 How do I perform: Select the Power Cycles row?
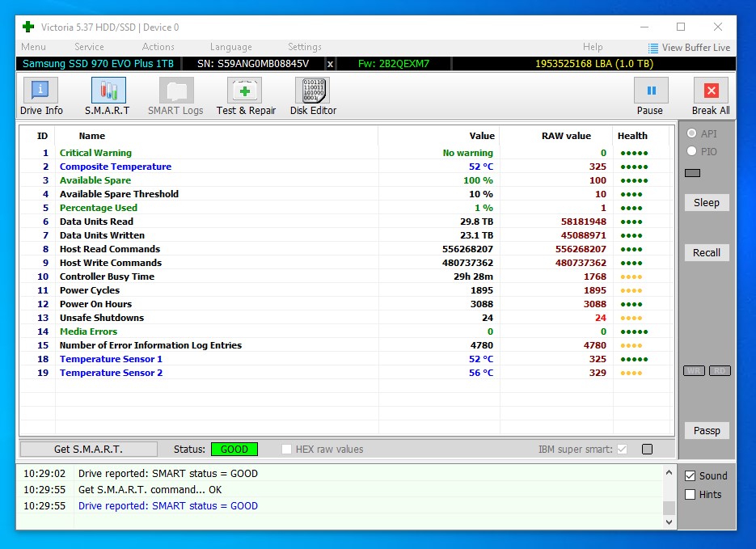pos(346,290)
